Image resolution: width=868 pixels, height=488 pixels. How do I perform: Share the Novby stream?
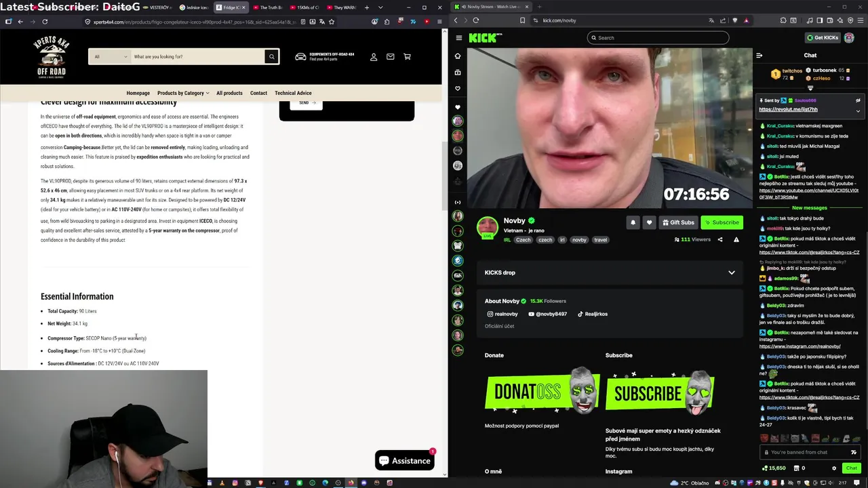(720, 239)
